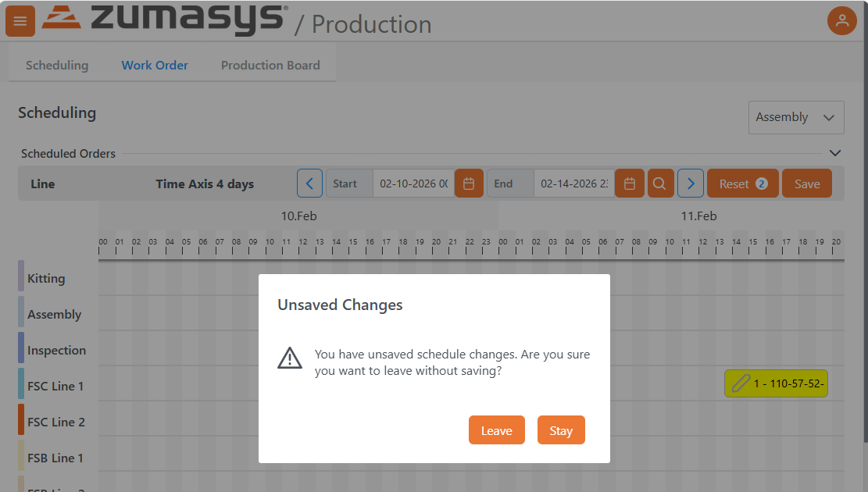Click the pencil icon on work order 110-57-52
This screenshot has height=492, width=868.
pos(740,383)
